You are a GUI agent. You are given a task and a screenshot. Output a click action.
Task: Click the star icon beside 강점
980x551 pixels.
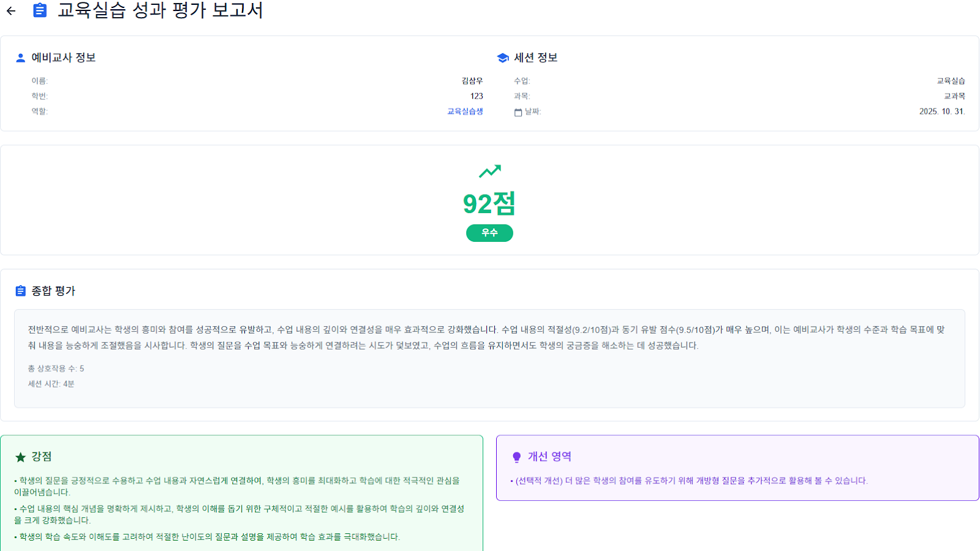tap(20, 457)
